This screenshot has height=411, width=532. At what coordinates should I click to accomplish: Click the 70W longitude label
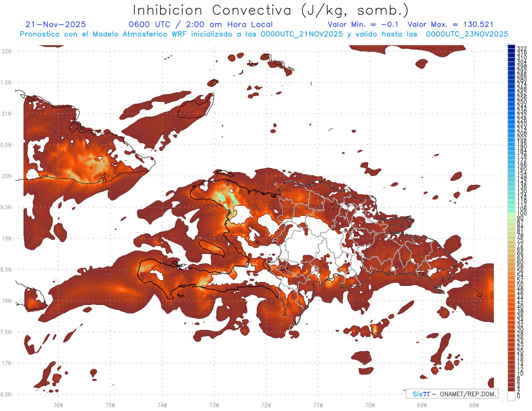click(x=370, y=405)
